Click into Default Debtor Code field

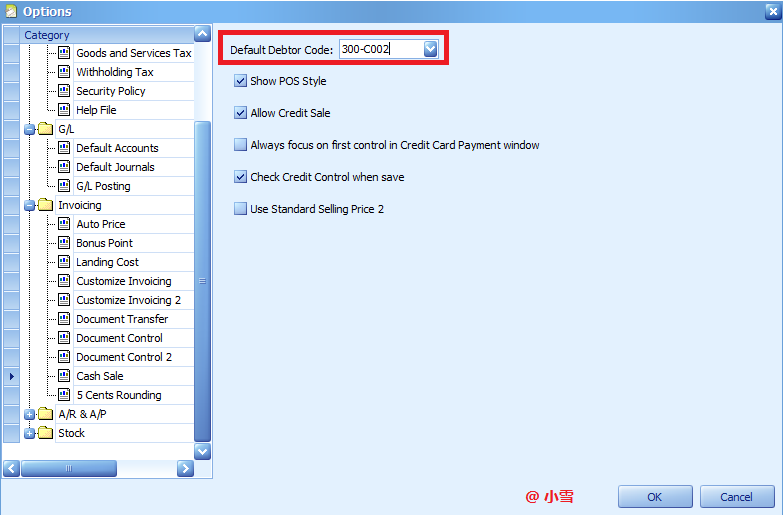coord(382,49)
